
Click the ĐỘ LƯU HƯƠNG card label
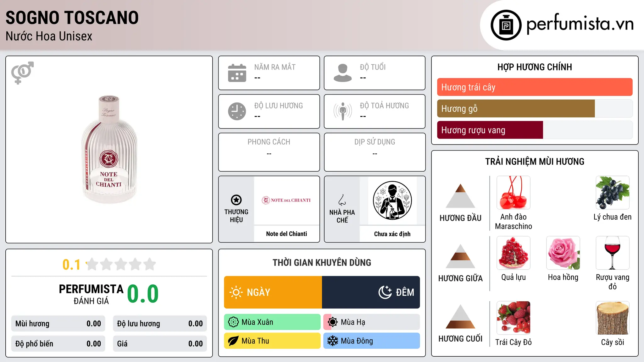coord(278,106)
